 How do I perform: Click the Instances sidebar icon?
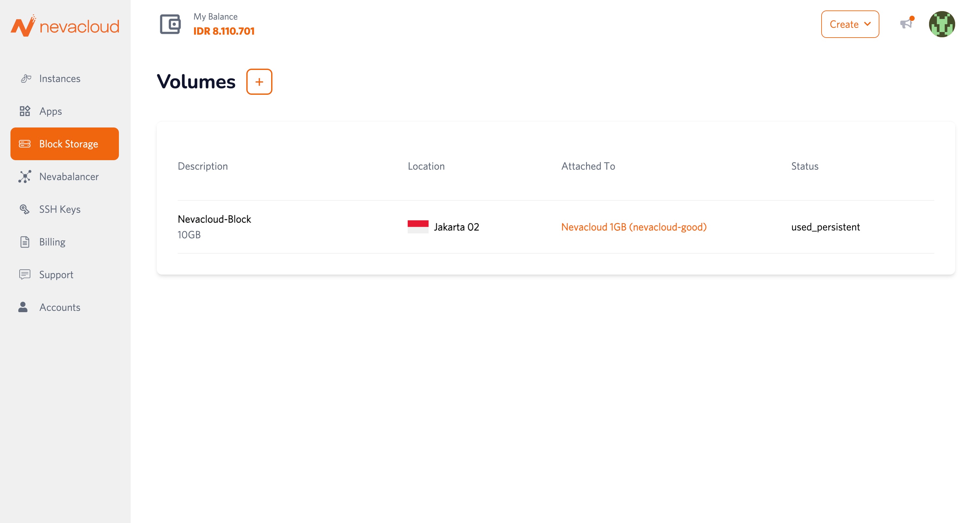25,78
